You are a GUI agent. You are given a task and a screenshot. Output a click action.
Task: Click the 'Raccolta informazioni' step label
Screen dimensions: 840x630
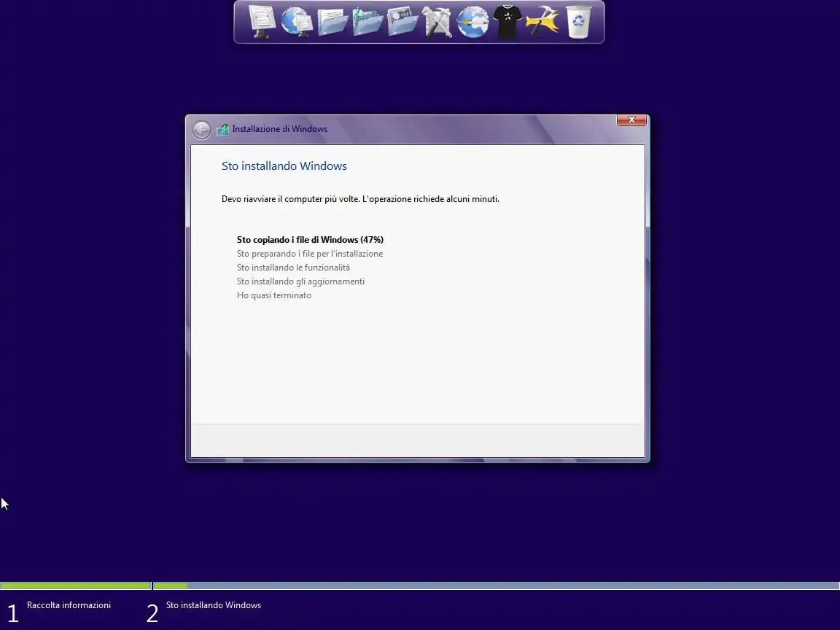[x=69, y=604]
